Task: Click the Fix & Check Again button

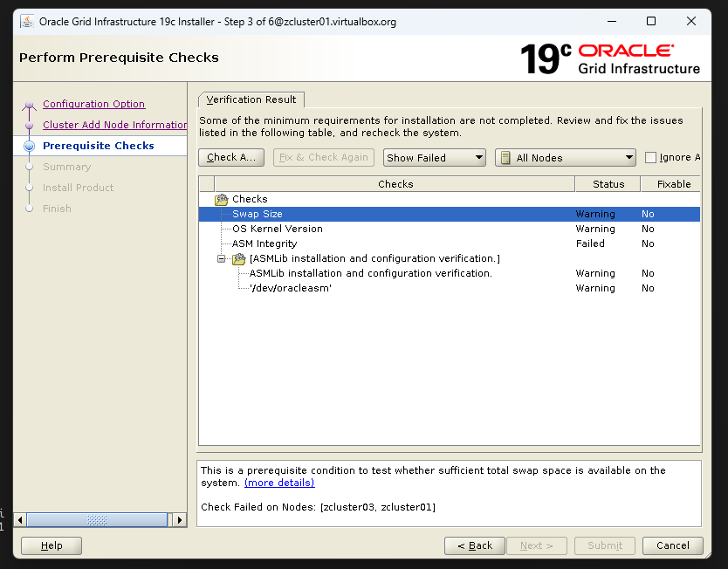Action: coord(324,157)
